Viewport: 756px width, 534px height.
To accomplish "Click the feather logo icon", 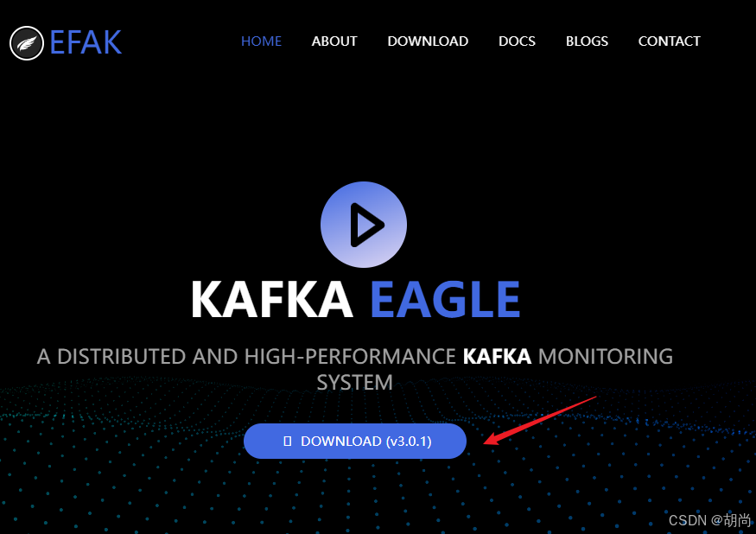I will click(27, 43).
